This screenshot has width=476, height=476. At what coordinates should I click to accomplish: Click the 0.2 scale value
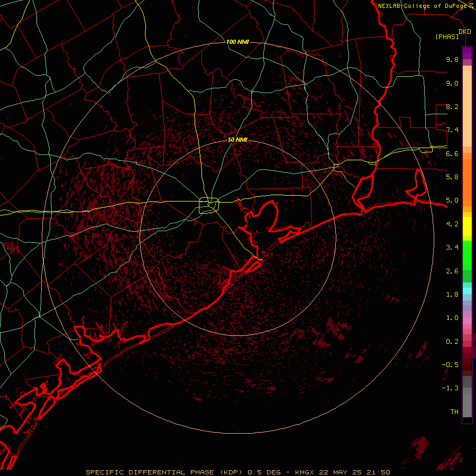pyautogui.click(x=452, y=342)
